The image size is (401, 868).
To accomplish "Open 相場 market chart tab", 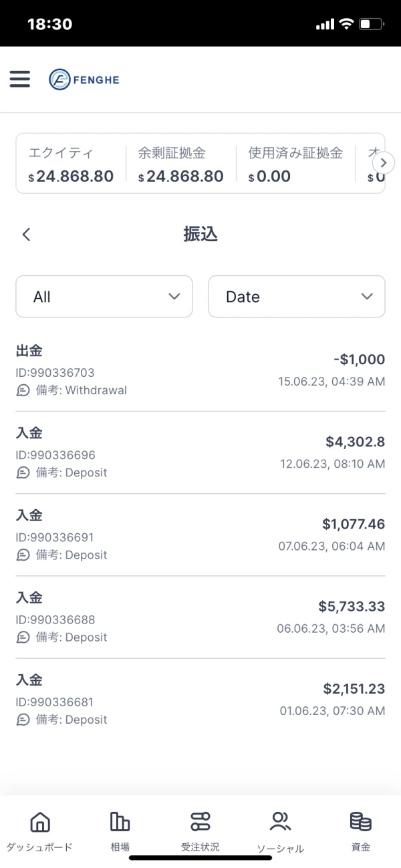I will click(x=120, y=831).
